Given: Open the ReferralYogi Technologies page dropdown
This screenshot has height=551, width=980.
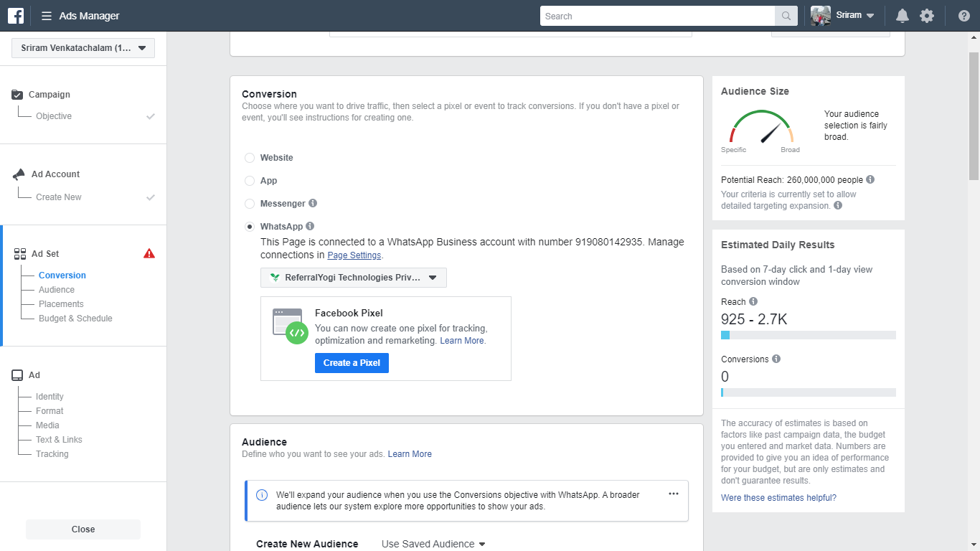Looking at the screenshot, I should [x=354, y=278].
